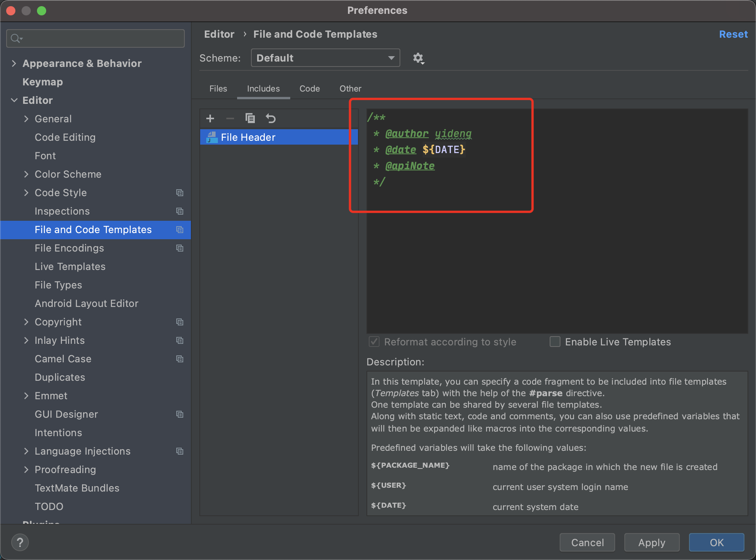Revert the File Header template changes
This screenshot has height=560, width=756.
click(x=271, y=118)
